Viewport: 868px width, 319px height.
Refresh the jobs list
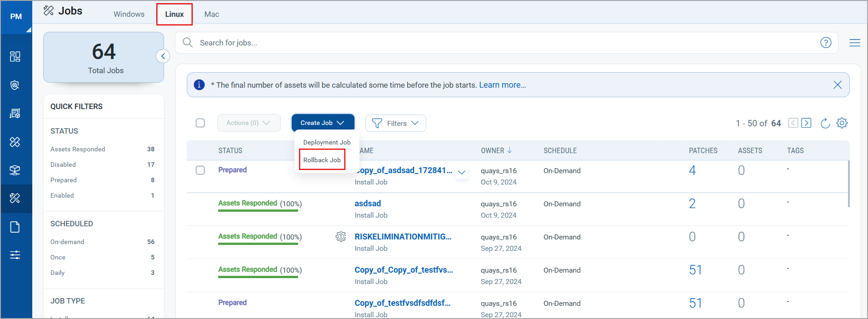coord(825,123)
